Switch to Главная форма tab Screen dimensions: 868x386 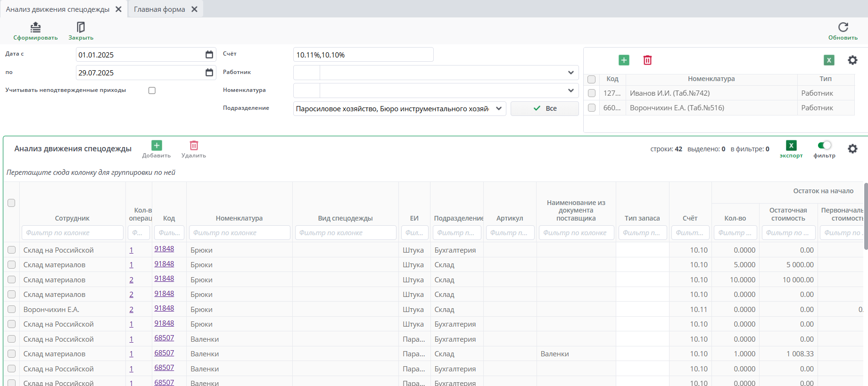tap(159, 9)
